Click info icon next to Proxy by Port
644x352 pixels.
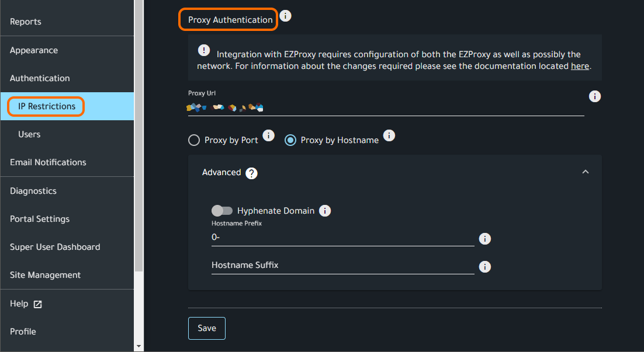pyautogui.click(x=268, y=135)
